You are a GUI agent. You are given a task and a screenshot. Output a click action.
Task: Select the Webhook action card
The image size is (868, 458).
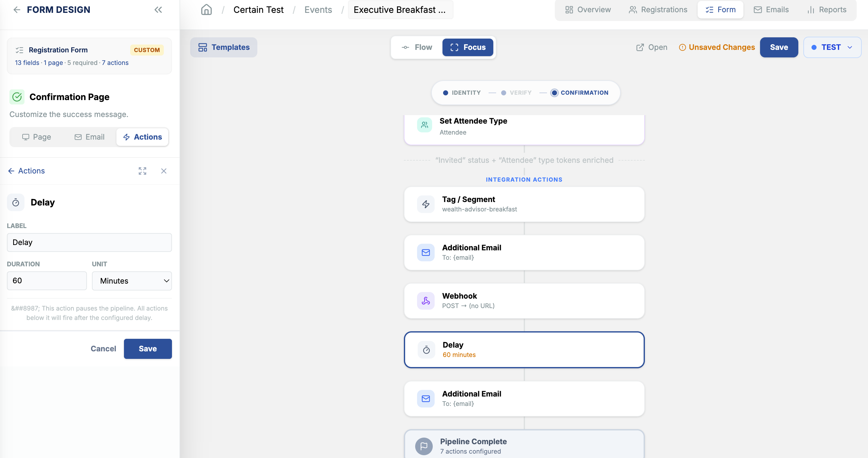524,301
